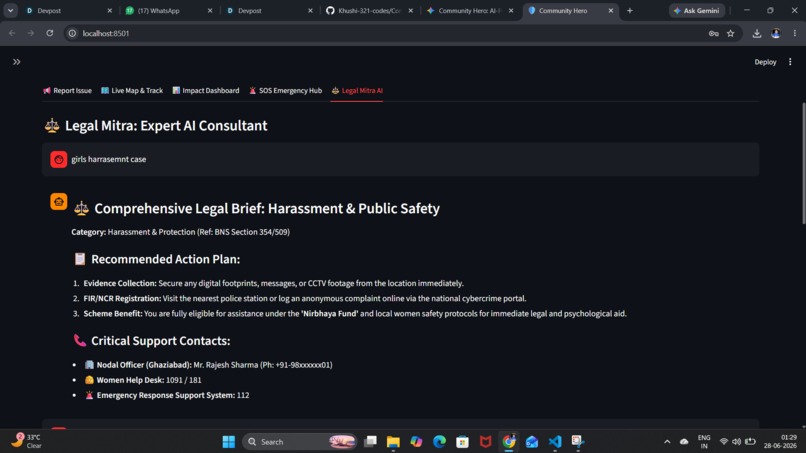Open the Mail app from the taskbar
This screenshot has height=453, width=806.
click(x=532, y=442)
